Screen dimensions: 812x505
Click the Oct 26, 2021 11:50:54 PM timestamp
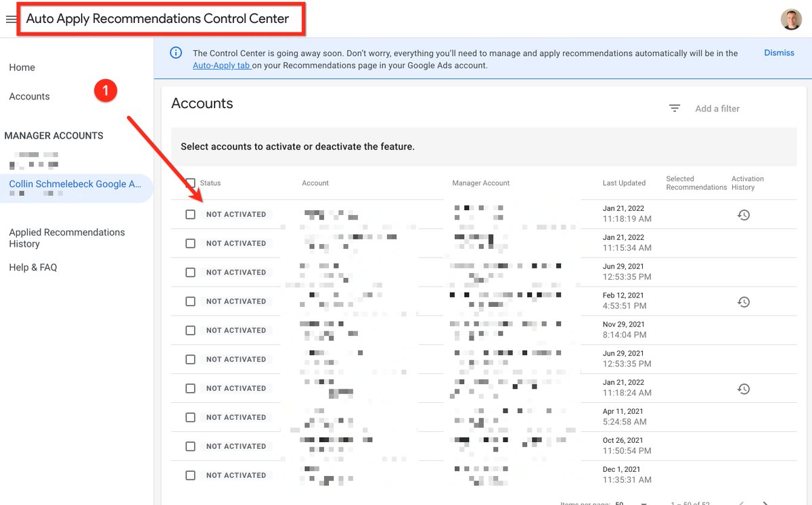pyautogui.click(x=627, y=446)
